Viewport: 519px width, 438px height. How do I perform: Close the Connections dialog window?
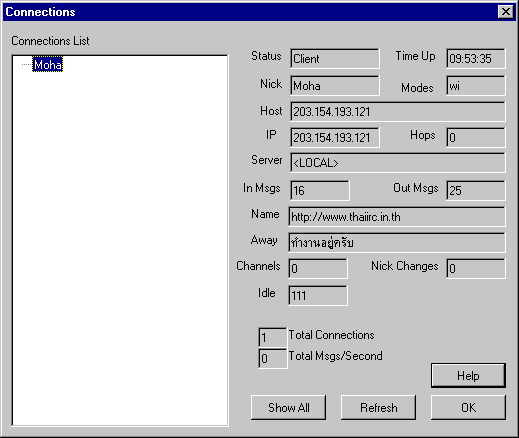[505, 12]
